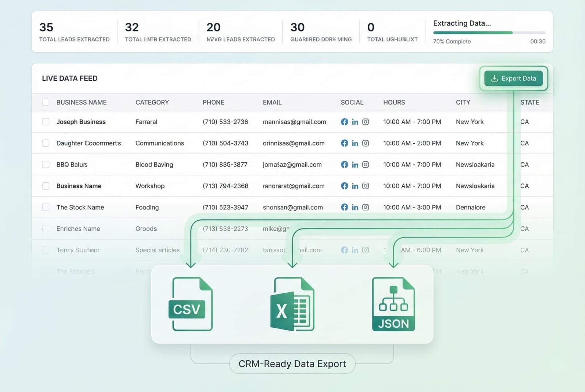The image size is (585, 392).
Task: Select the Enriches Name row checkbox
Action: 46,229
